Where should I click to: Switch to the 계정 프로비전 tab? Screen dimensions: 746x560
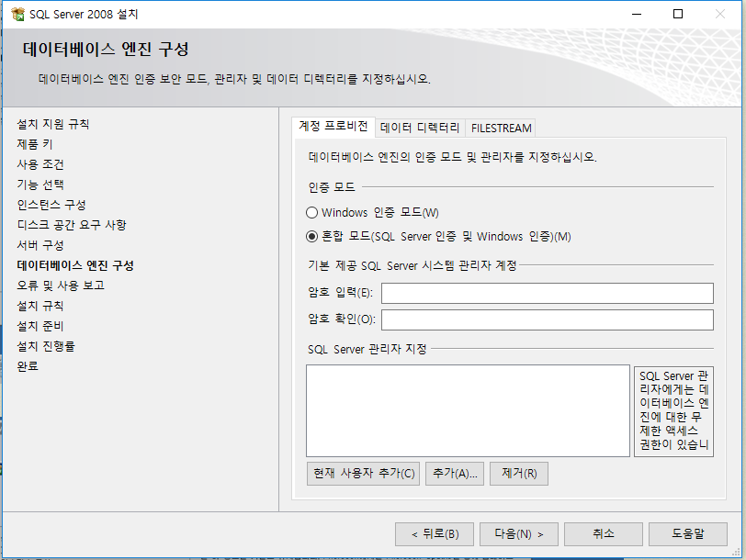pos(333,127)
